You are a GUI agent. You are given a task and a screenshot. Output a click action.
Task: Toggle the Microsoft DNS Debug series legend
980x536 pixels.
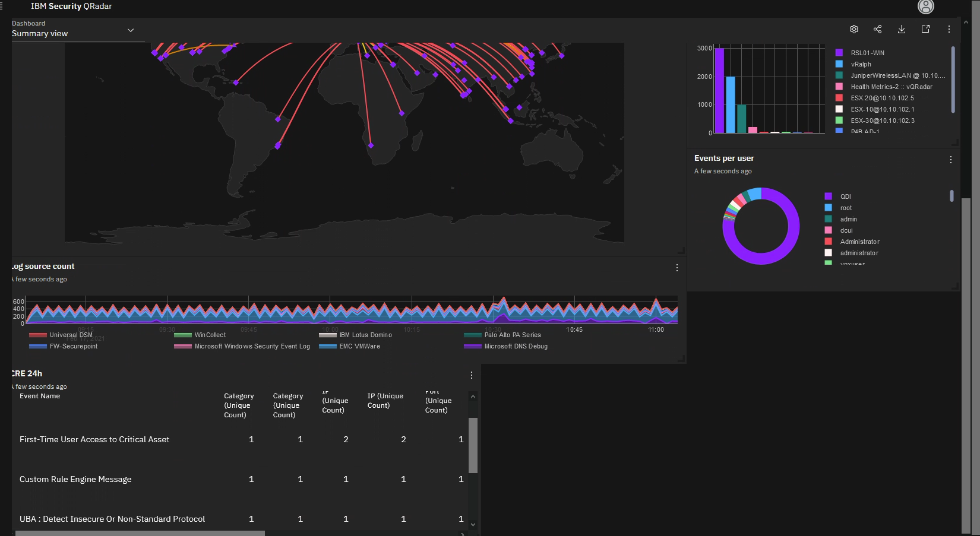click(506, 346)
